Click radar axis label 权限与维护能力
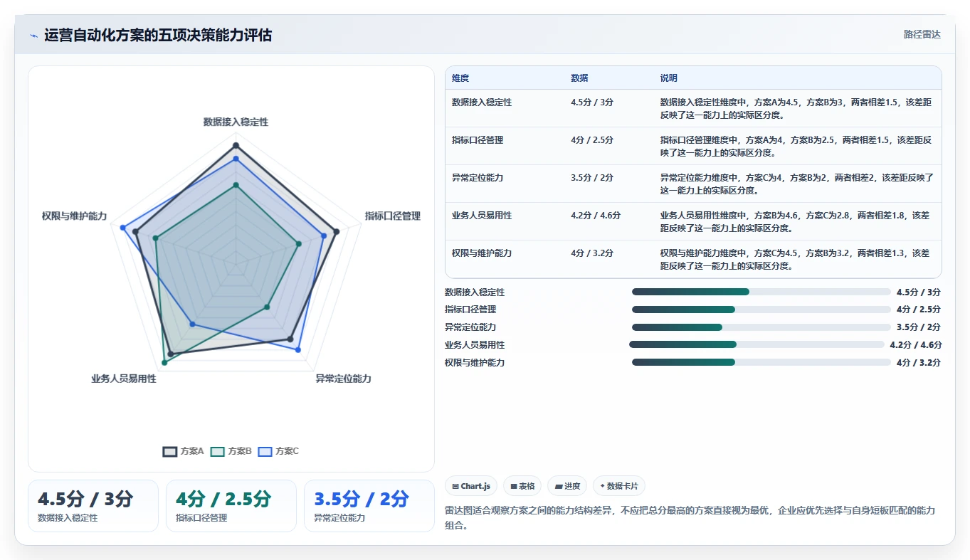The height and width of the screenshot is (560, 970). pyautogui.click(x=74, y=216)
